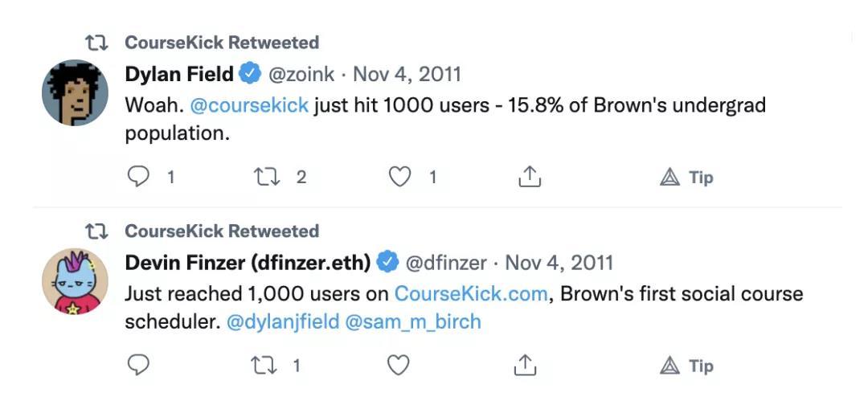Click the Dylan Field display name
Screen dimensions: 868x405
[x=179, y=75]
